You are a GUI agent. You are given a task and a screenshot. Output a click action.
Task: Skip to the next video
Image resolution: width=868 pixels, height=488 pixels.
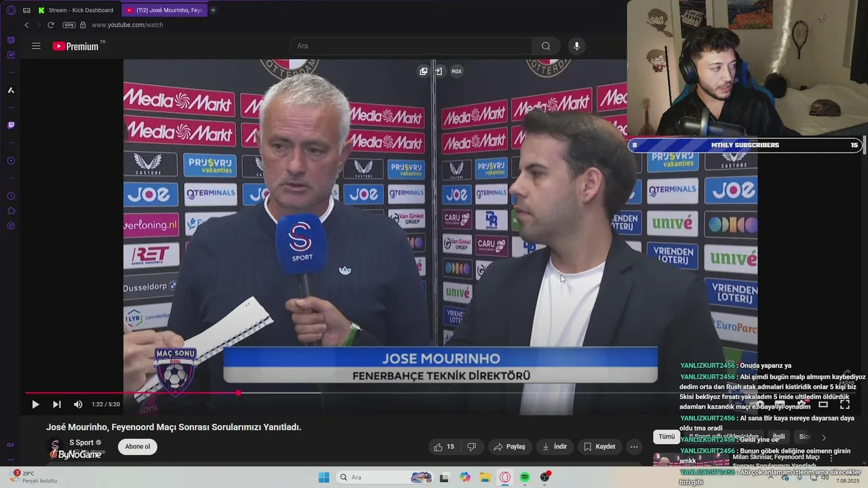[x=57, y=405]
